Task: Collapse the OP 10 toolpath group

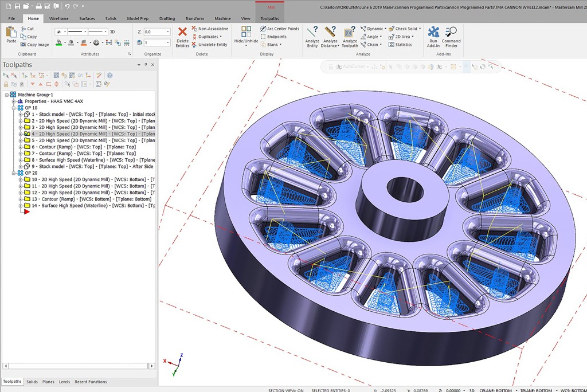Action: click(x=14, y=108)
